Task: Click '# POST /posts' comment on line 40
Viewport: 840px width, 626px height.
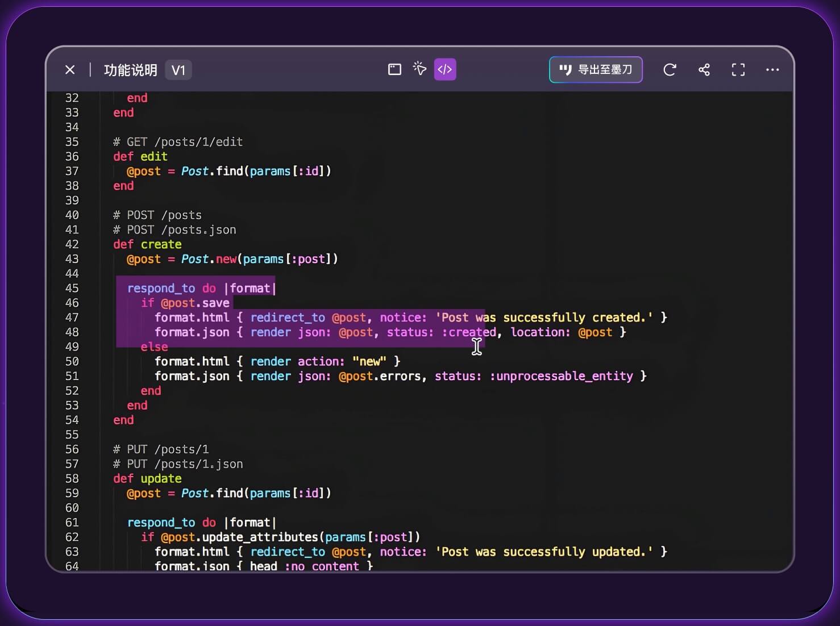Action: coord(157,215)
